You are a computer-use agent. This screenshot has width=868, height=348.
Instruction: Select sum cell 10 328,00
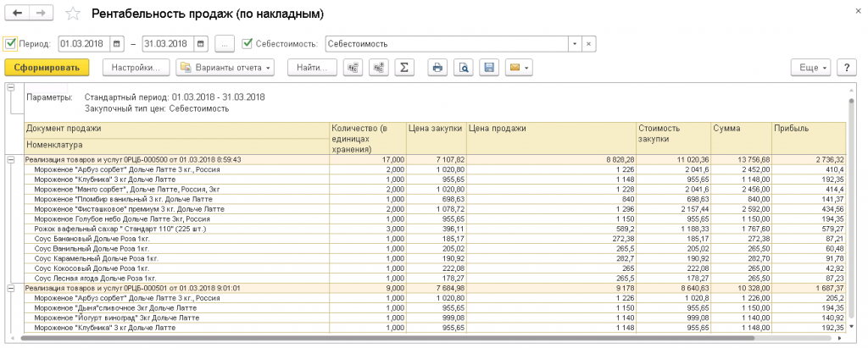coord(741,288)
